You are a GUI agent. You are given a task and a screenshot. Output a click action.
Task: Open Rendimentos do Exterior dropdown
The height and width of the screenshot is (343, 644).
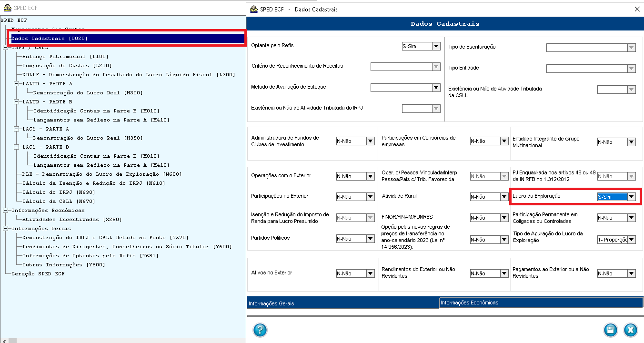504,273
